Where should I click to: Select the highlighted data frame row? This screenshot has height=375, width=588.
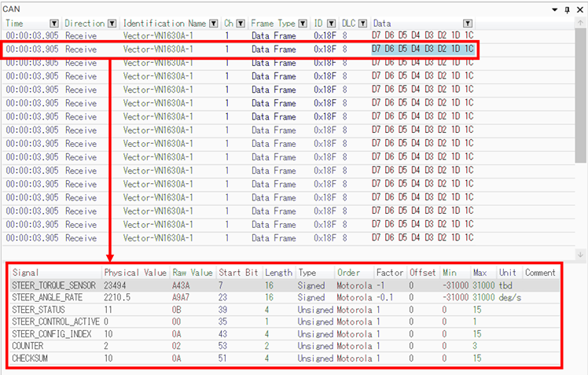(x=236, y=50)
